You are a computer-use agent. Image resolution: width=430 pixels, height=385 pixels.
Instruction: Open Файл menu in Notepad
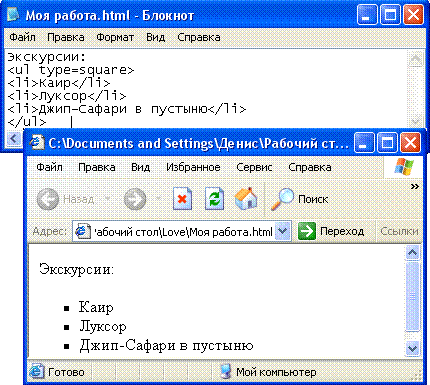click(22, 37)
